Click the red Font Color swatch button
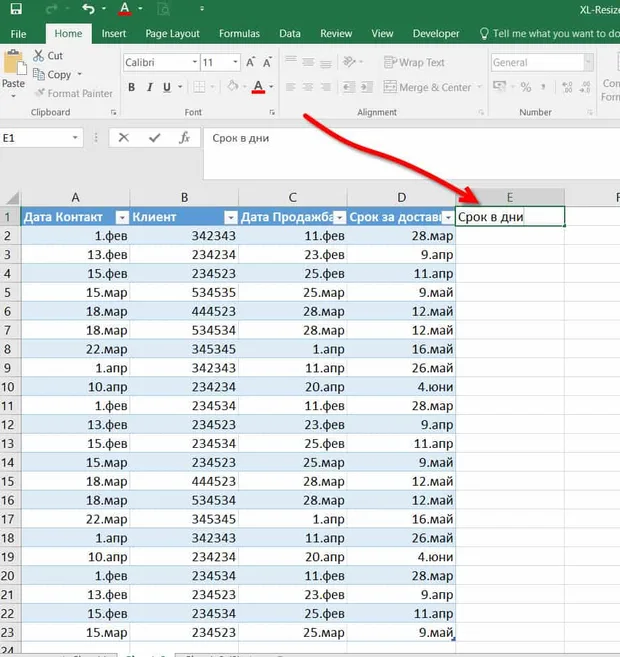The height and width of the screenshot is (657, 620). click(258, 87)
